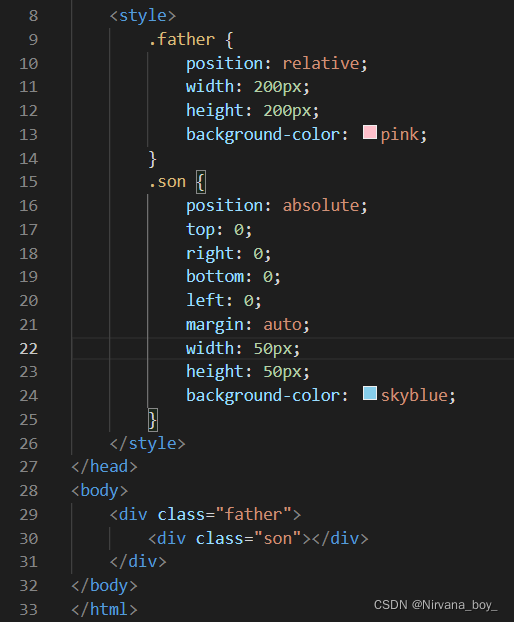Image resolution: width=514 pixels, height=622 pixels.
Task: Click the relative value of position
Action: [x=321, y=63]
